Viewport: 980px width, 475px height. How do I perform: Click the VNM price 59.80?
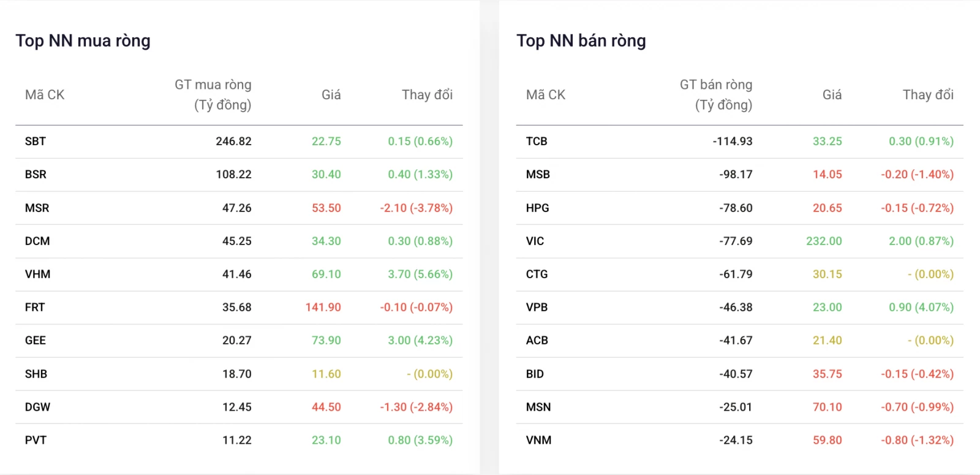(827, 440)
